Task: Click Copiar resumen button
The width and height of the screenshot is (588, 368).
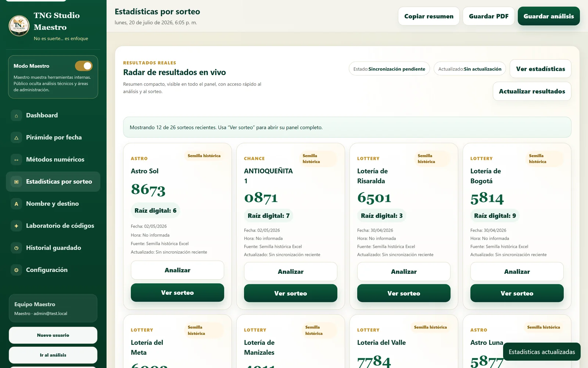Action: click(429, 16)
